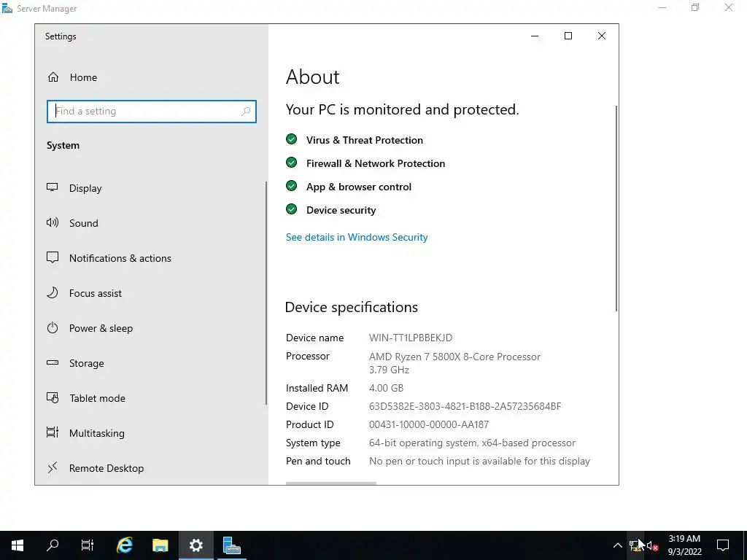Viewport: 747px width, 560px height.
Task: Click the Installed RAM value 4.00 GB
Action: (x=387, y=388)
